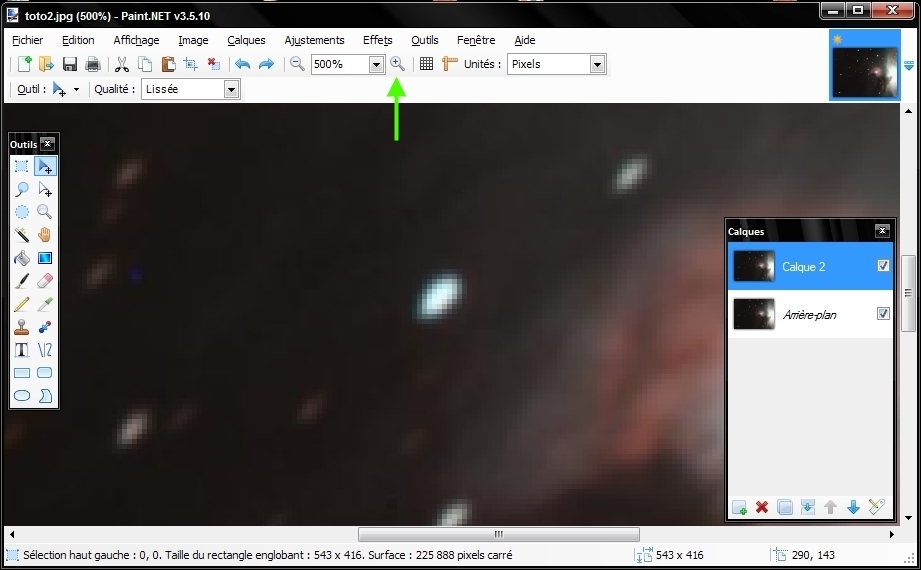Viewport: 921px width, 570px height.
Task: Deselect all using the red X toolbar icon
Action: [214, 64]
